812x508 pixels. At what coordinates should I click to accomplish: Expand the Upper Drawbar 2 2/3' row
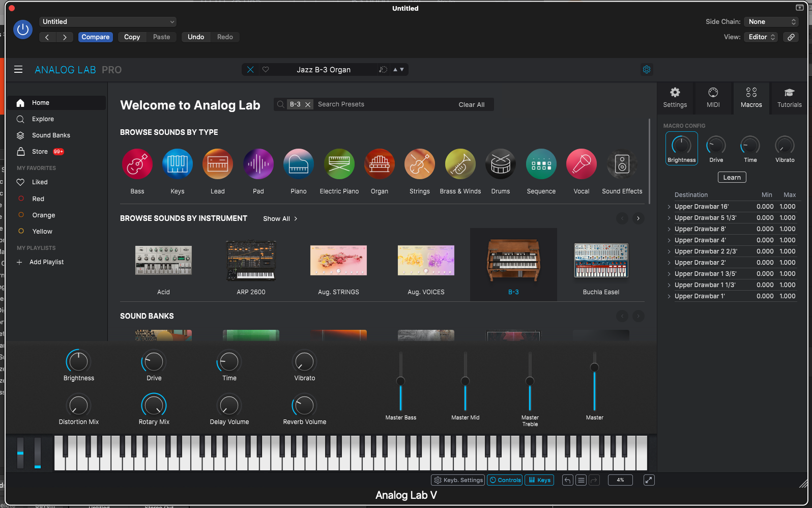pos(669,251)
